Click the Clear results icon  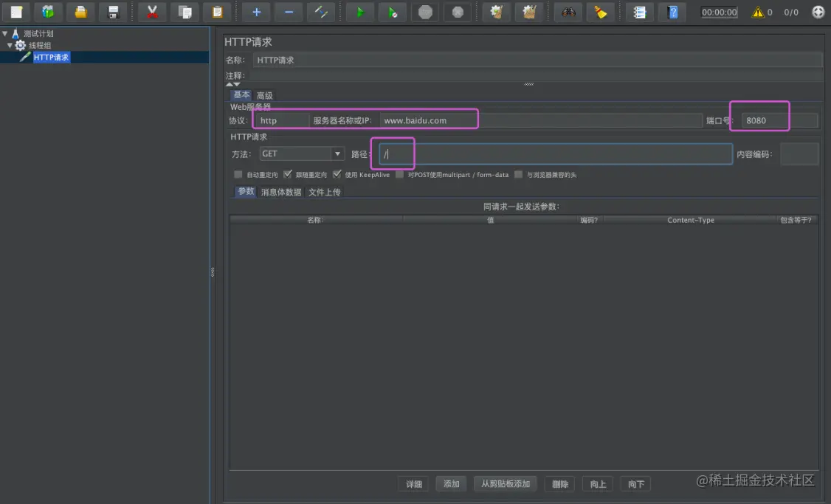pyautogui.click(x=497, y=12)
